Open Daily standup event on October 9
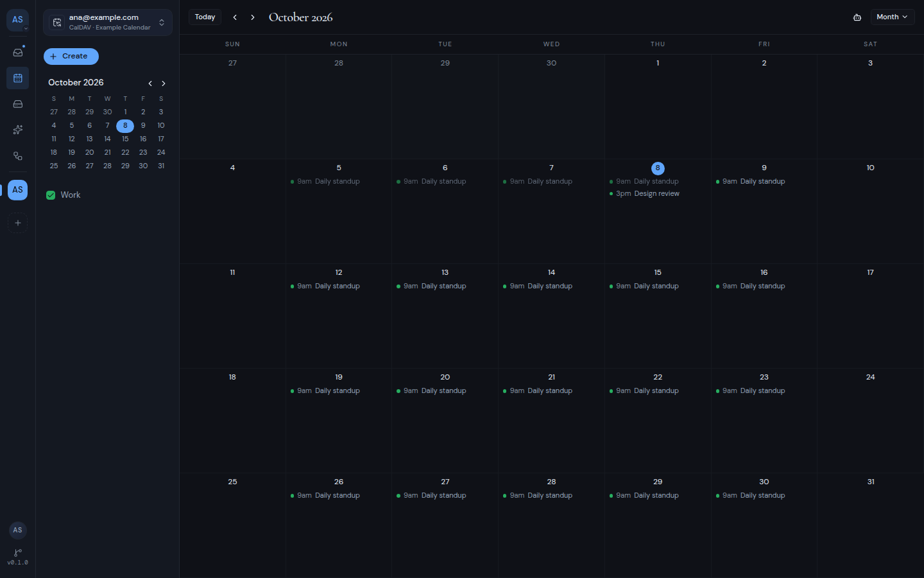The image size is (924, 578). click(x=764, y=182)
